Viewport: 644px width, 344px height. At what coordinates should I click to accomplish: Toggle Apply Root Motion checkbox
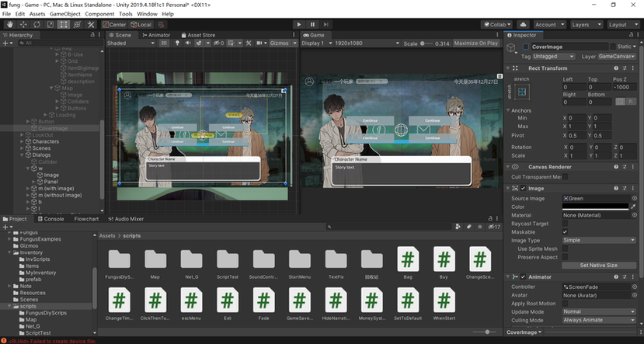pyautogui.click(x=565, y=304)
